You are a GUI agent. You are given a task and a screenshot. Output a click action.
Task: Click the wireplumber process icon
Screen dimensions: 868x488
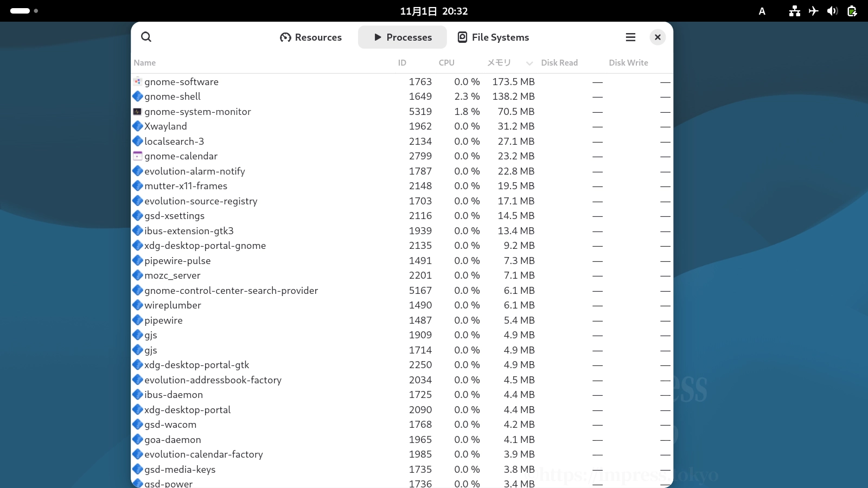[138, 305]
